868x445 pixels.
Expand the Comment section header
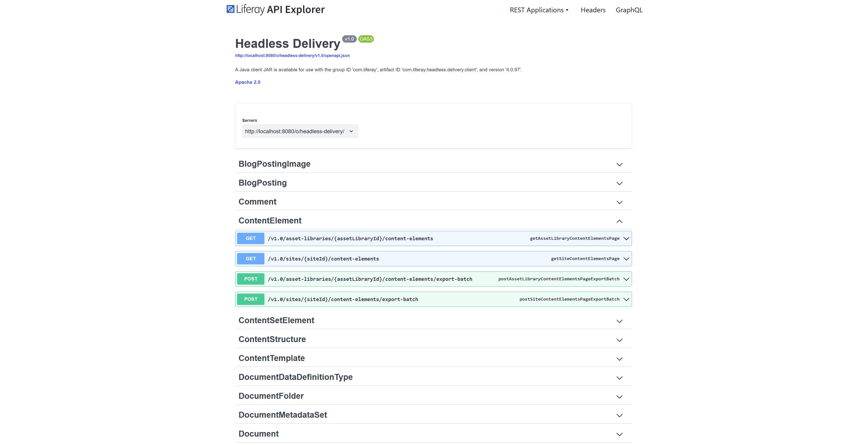(257, 202)
